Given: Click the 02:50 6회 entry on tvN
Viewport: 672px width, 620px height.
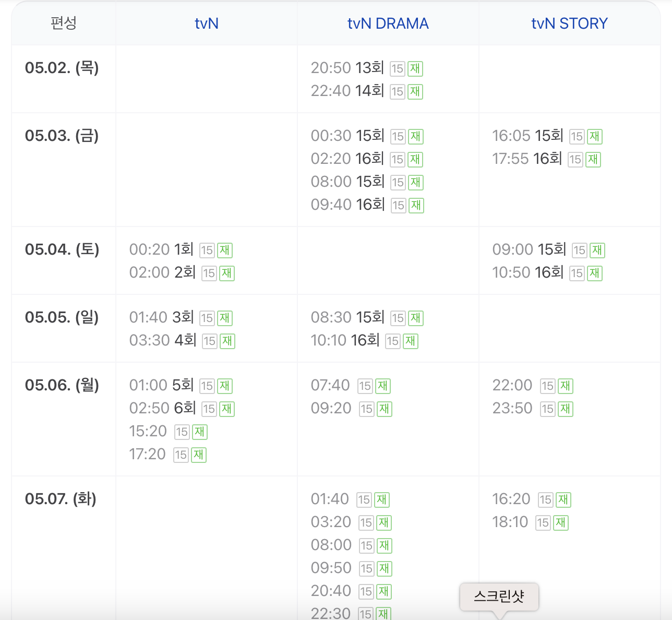Looking at the screenshot, I should [162, 409].
